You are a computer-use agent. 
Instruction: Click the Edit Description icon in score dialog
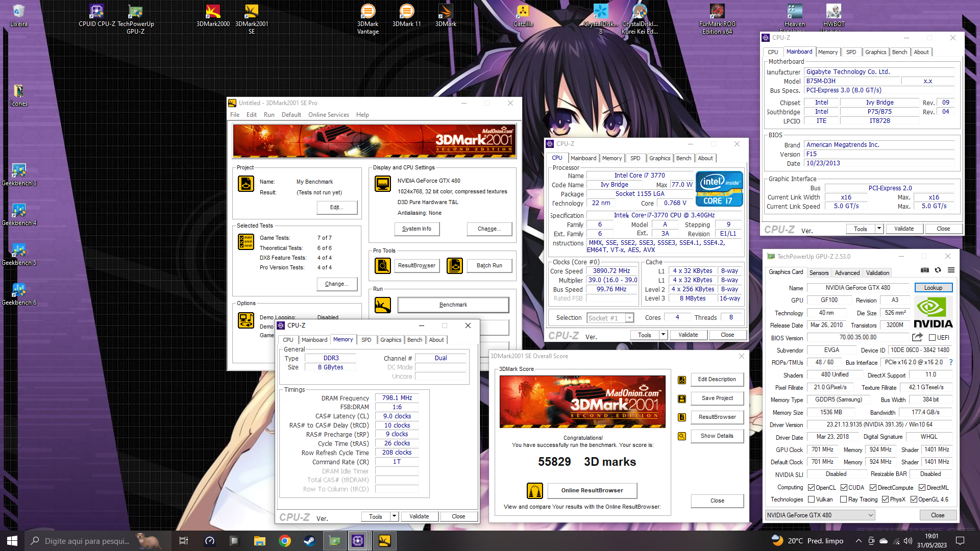[682, 380]
